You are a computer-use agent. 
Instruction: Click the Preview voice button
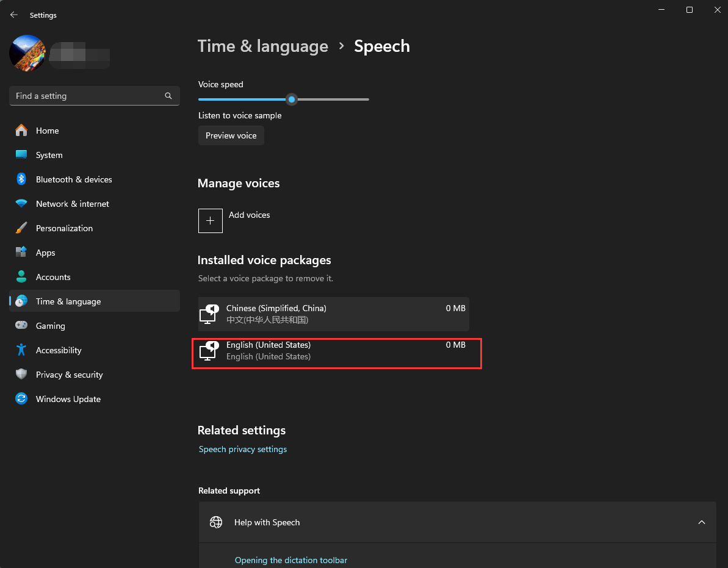pyautogui.click(x=231, y=135)
